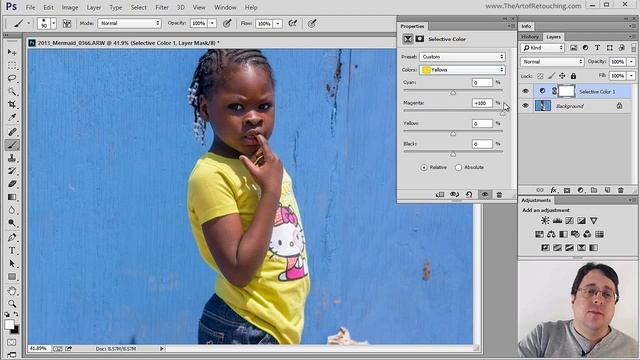This screenshot has width=640, height=360.
Task: Open the layer Kind filter dropdown
Action: (542, 48)
